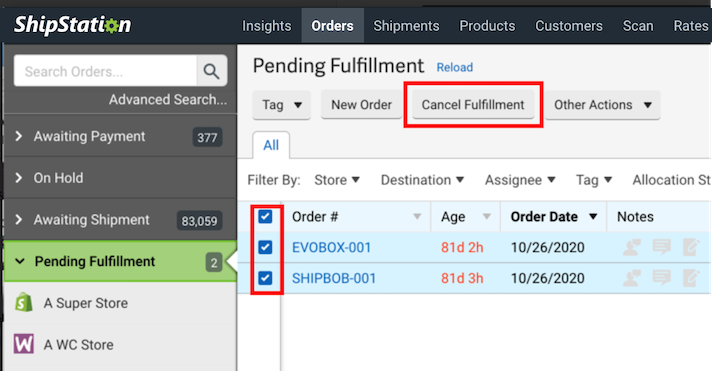Image resolution: width=712 pixels, height=371 pixels.
Task: Open order EVOBOX-001
Action: (331, 247)
